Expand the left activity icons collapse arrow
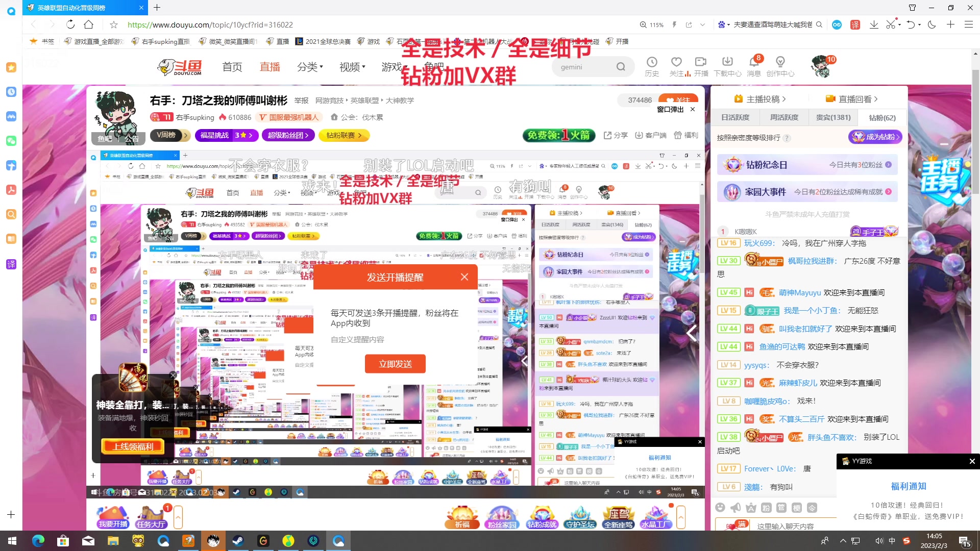Image resolution: width=980 pixels, height=551 pixels. (178, 517)
